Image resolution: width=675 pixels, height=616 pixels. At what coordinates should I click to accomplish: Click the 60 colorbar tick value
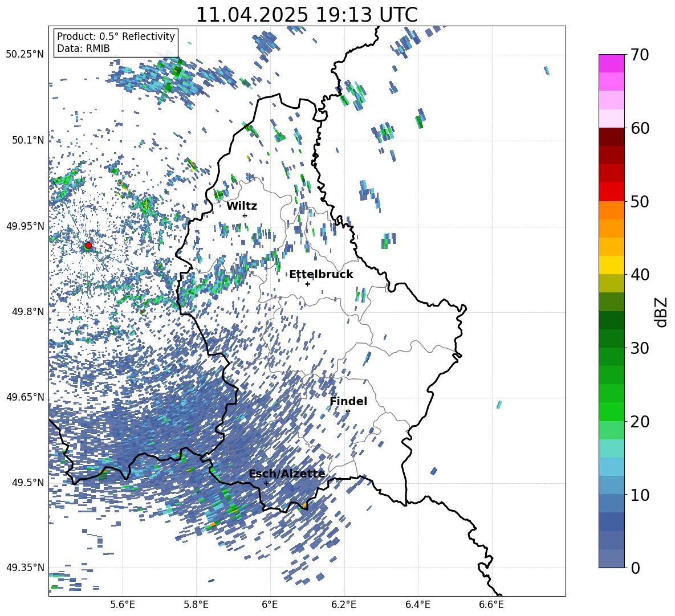coord(640,128)
